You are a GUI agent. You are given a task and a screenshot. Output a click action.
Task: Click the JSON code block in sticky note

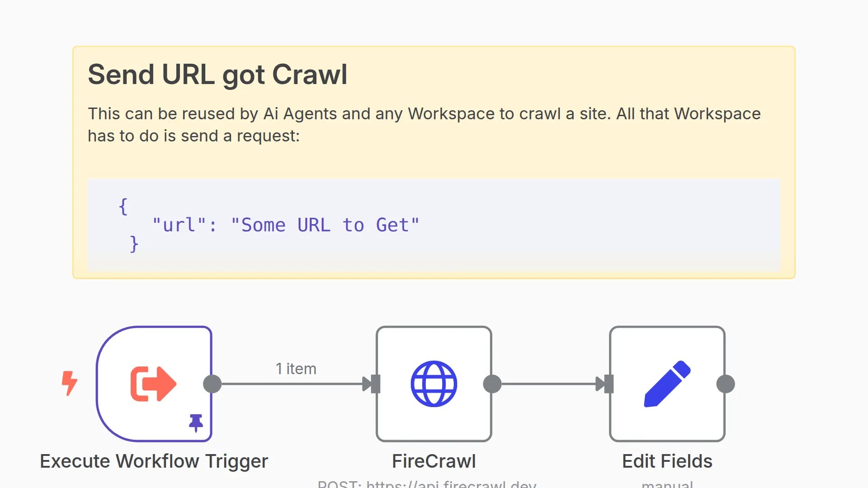(434, 225)
